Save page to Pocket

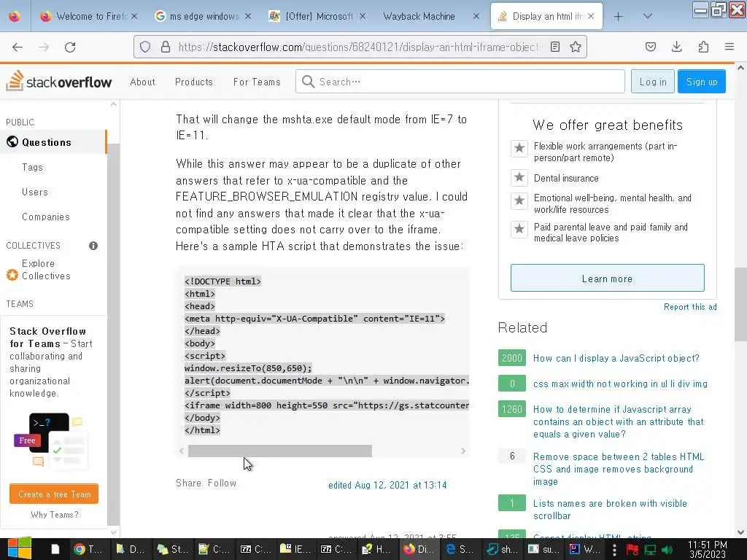click(x=650, y=47)
